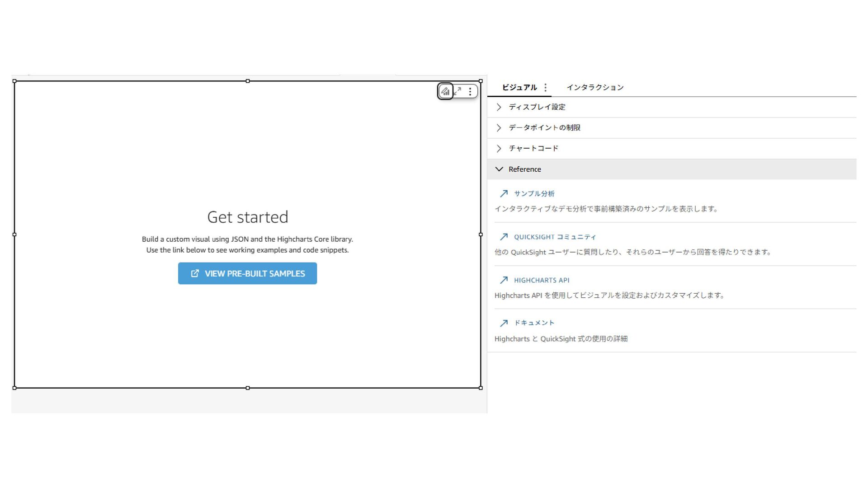Open the サンプル分析 link
868x488 pixels.
[534, 194]
